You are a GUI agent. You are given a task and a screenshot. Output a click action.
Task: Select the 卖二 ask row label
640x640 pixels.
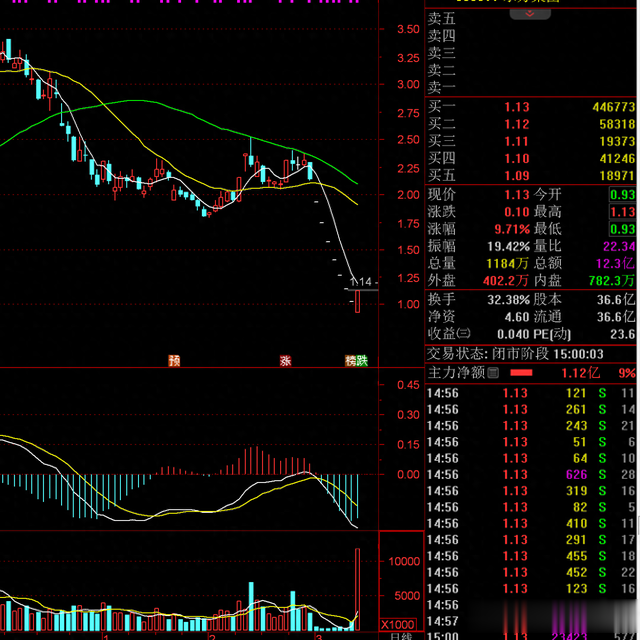point(441,70)
